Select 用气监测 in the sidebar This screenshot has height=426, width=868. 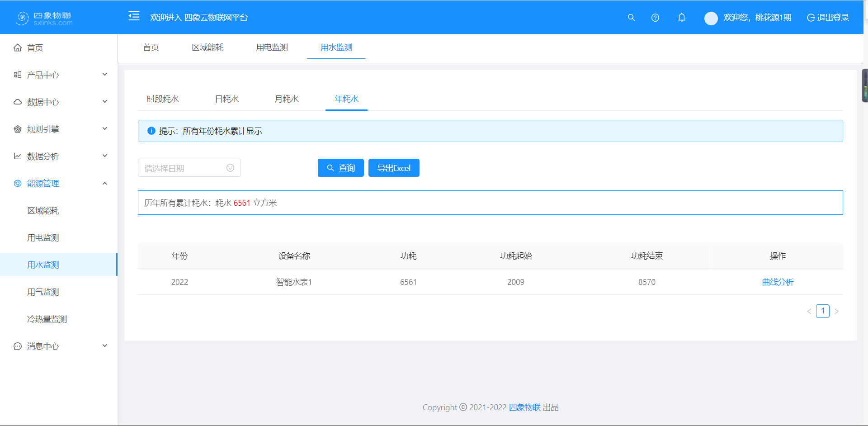(x=43, y=292)
